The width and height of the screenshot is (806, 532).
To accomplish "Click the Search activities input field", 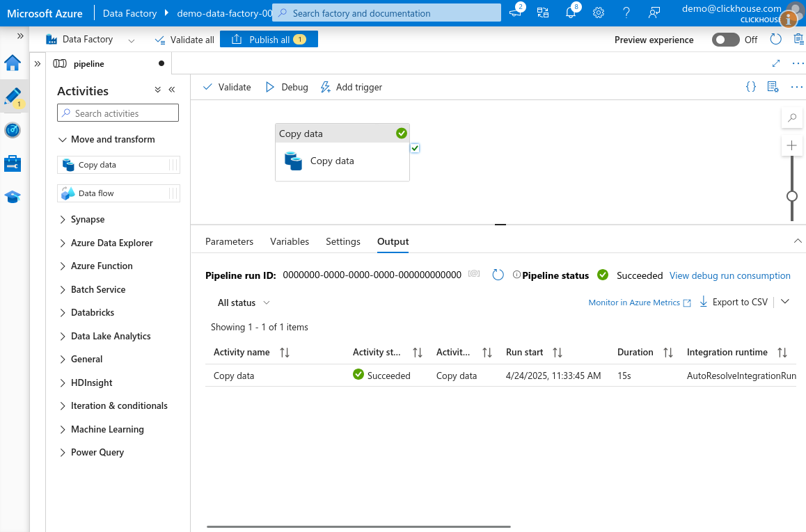I will [x=118, y=113].
